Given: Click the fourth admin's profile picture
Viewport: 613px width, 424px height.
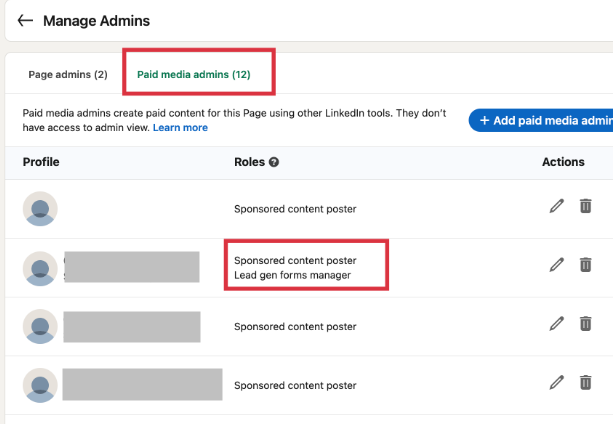Looking at the screenshot, I should click(x=40, y=385).
